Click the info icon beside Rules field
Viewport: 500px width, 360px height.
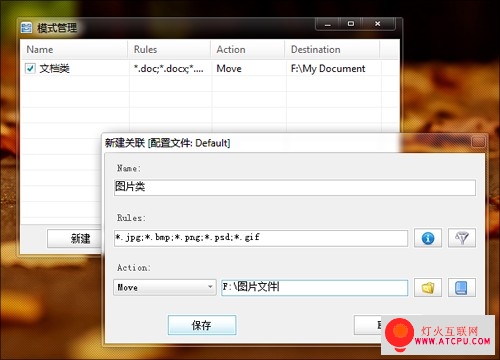click(428, 238)
